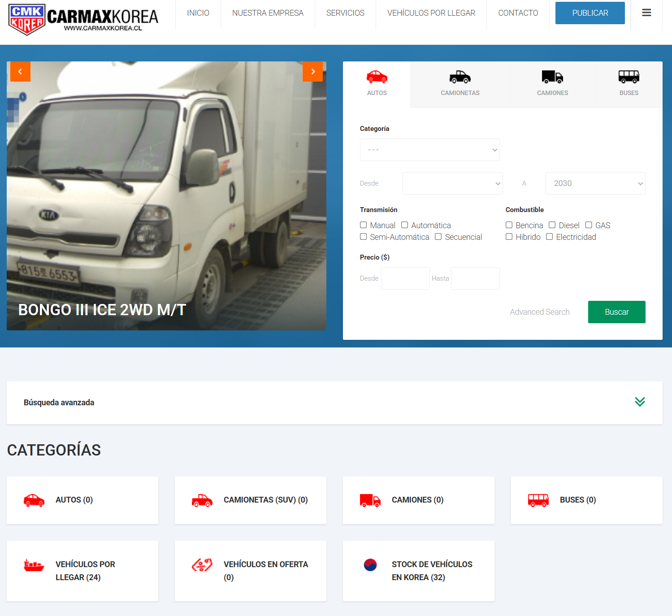Click the BONGO III ICE 2WD M/T caption

tap(102, 310)
